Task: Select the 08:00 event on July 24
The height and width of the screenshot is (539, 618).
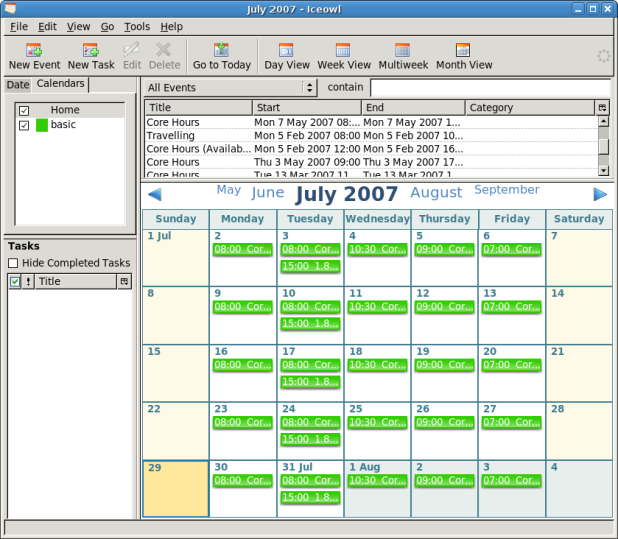Action: point(310,422)
